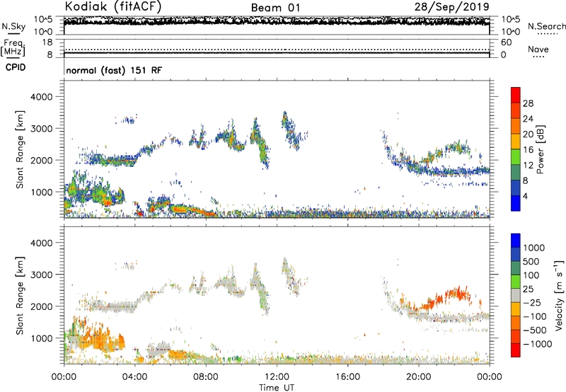Click the 'Kodiak (fitACF)' title text
Image resolution: width=566 pixels, height=392 pixels.
pos(113,6)
